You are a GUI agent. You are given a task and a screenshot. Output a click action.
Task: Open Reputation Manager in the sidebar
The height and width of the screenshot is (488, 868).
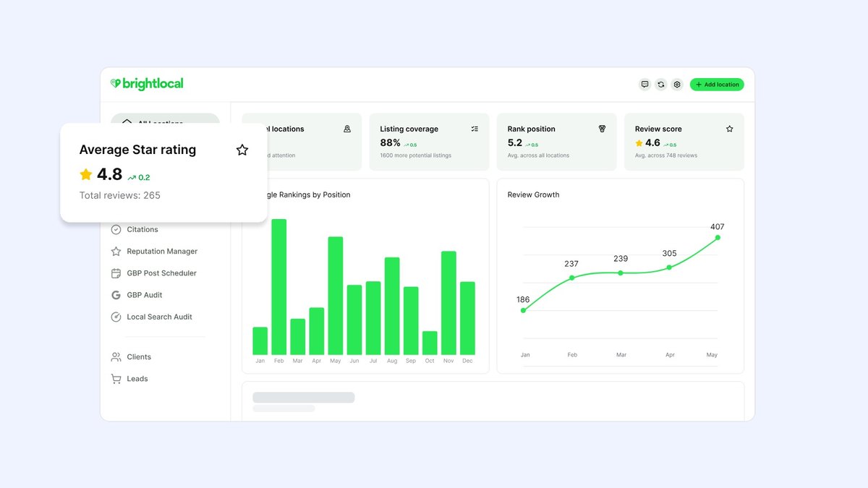pos(162,251)
